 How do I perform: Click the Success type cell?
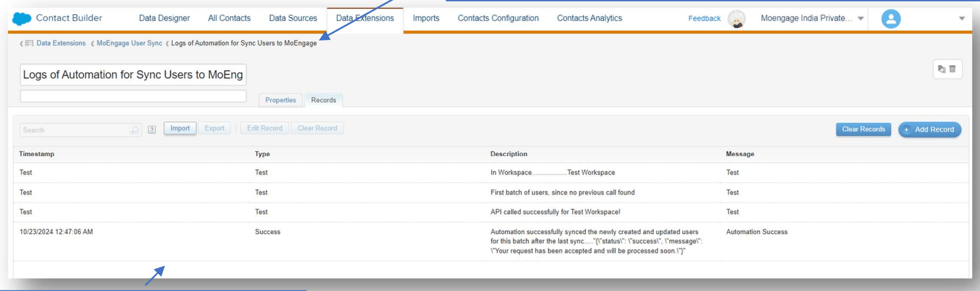[267, 231]
